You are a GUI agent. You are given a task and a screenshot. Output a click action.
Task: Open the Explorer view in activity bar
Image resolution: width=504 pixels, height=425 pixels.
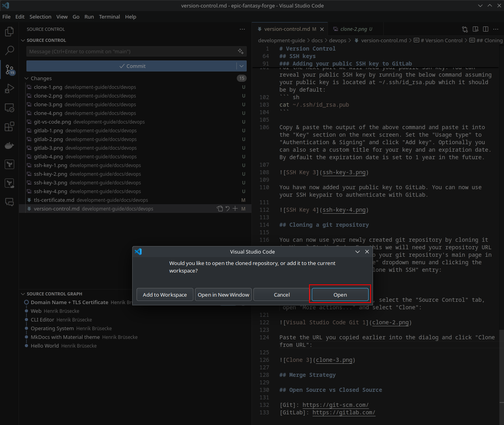(9, 31)
